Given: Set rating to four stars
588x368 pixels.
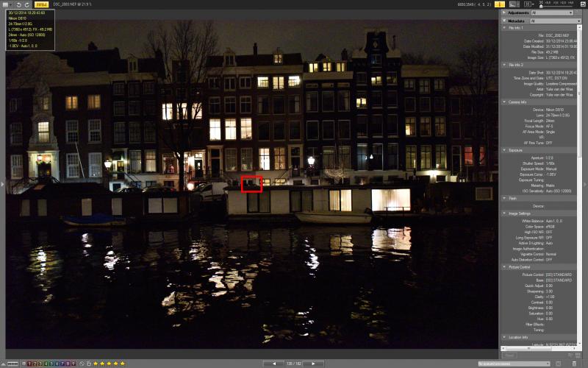Looking at the screenshot, I should click(x=115, y=364).
